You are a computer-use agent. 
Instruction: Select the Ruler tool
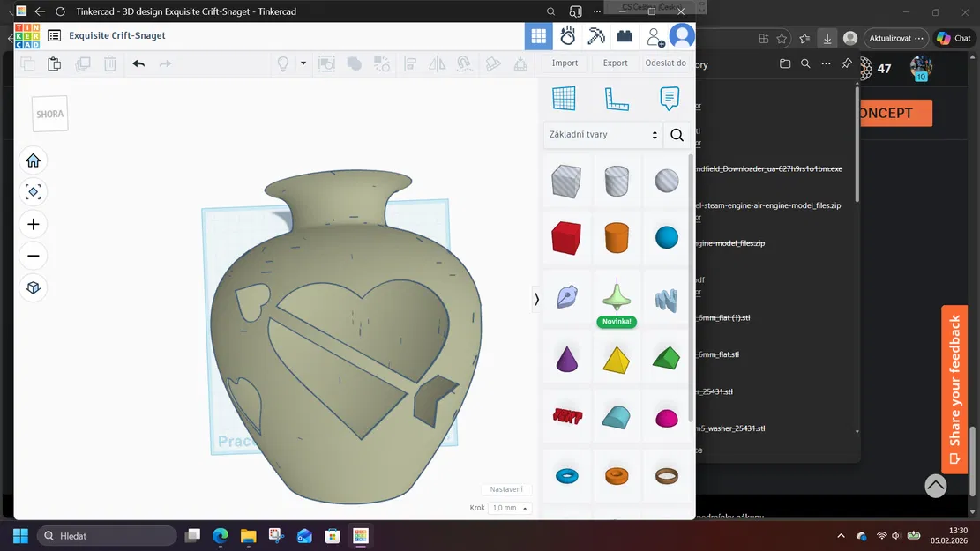tap(617, 99)
